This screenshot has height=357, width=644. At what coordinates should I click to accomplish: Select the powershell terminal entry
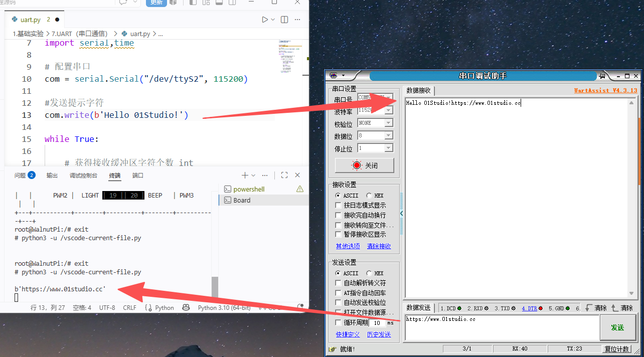pos(263,189)
